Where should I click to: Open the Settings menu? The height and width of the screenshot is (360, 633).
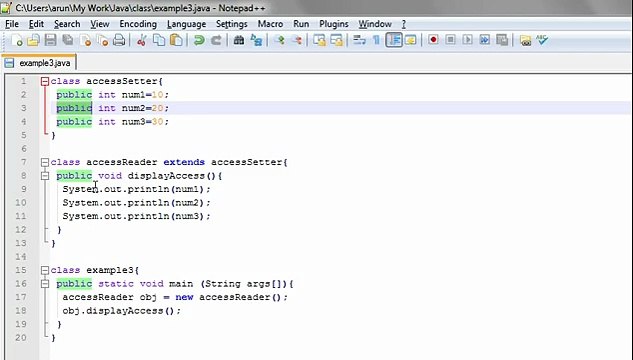pos(232,24)
